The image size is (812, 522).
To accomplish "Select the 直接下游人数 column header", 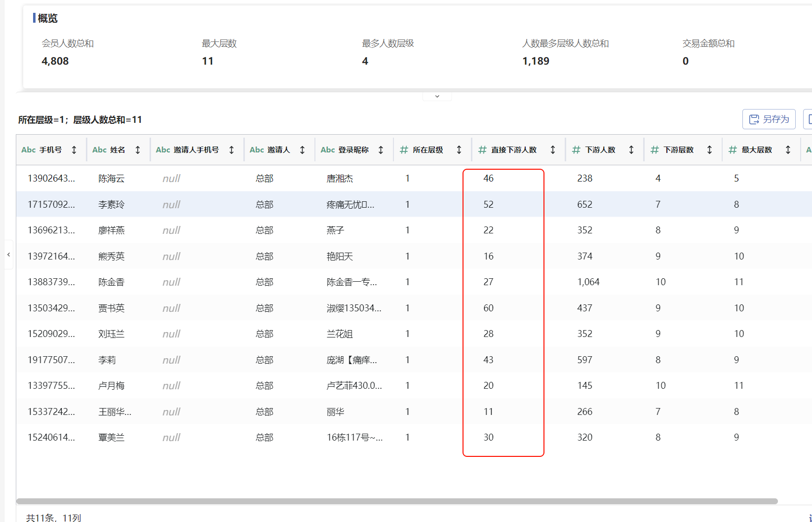I will (x=518, y=149).
